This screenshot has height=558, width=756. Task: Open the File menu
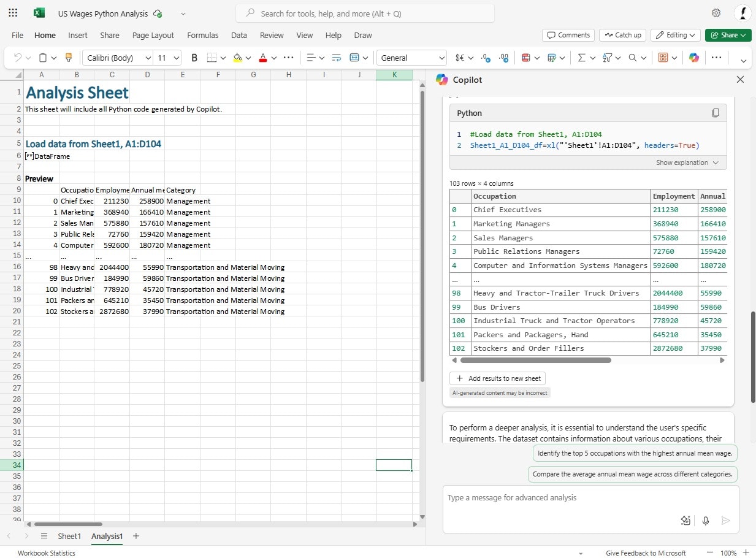(17, 35)
